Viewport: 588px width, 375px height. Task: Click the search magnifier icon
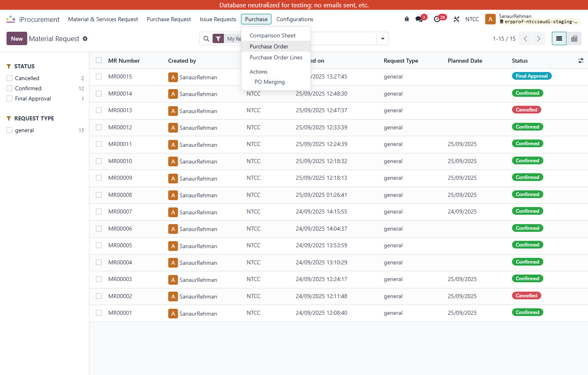tap(206, 39)
